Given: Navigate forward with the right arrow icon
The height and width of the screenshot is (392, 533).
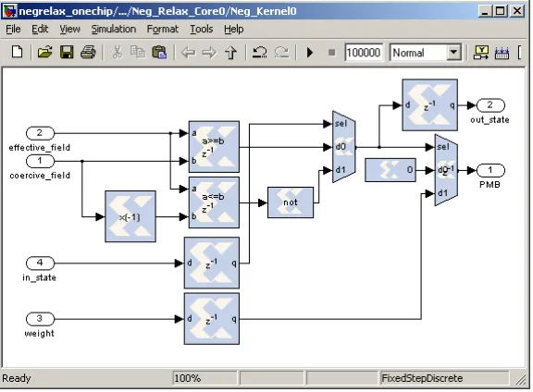Looking at the screenshot, I should (209, 53).
